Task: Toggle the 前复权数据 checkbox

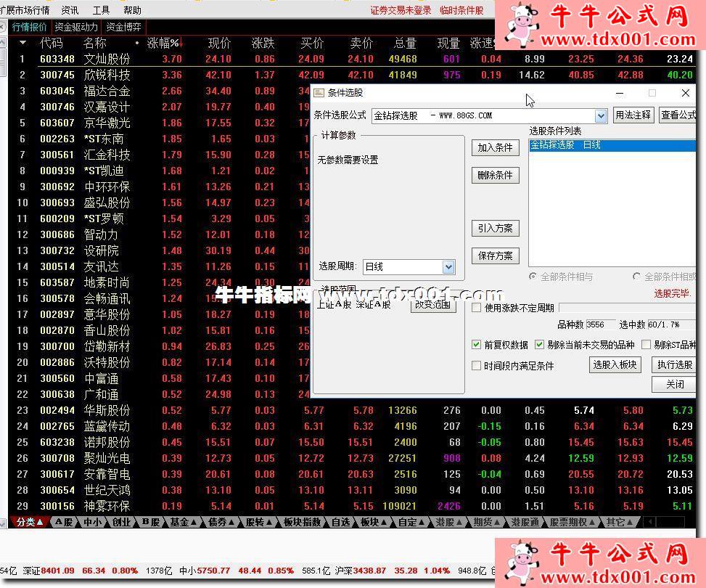Action: click(476, 345)
